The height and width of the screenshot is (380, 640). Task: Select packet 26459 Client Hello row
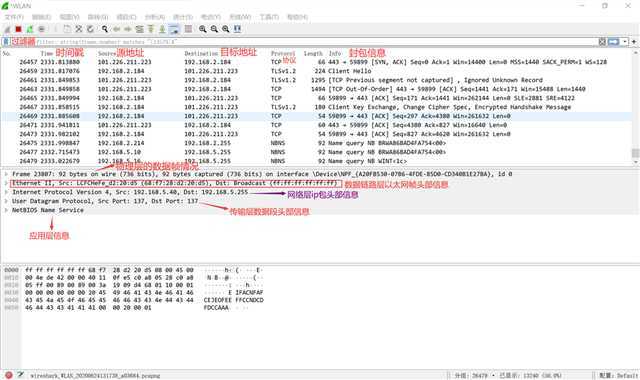[x=316, y=71]
